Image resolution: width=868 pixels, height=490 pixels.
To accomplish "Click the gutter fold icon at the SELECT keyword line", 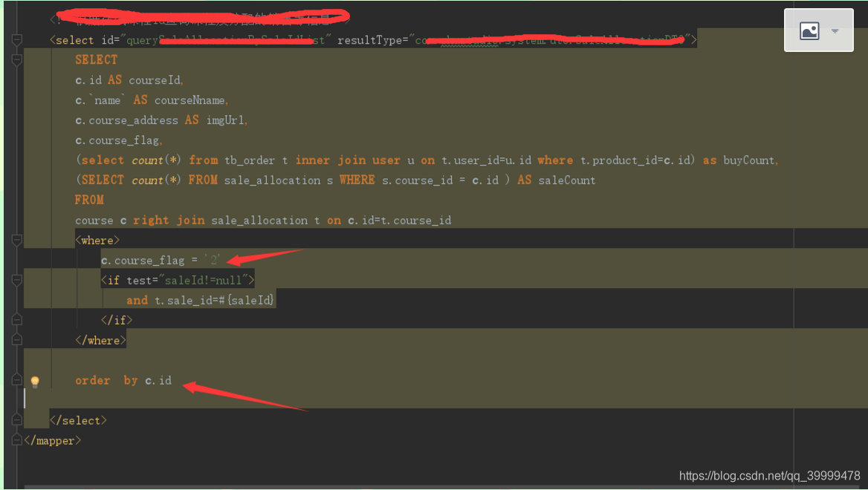I will (16, 59).
